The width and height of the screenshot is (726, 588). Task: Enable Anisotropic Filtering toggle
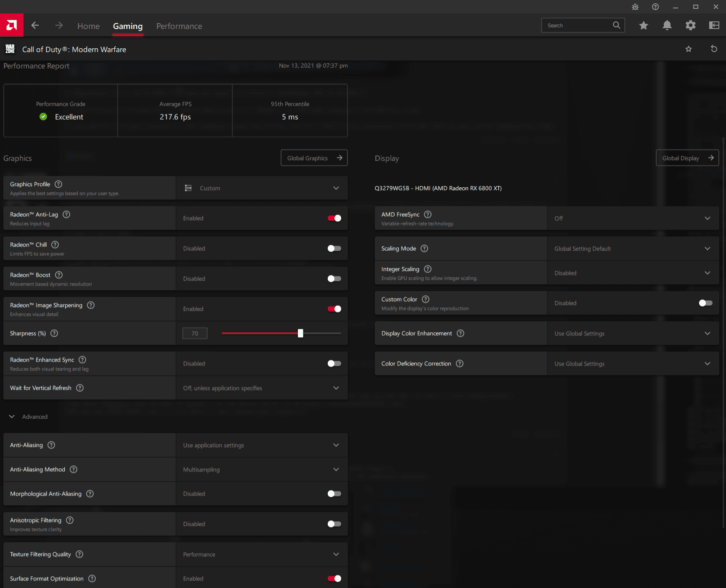pyautogui.click(x=334, y=524)
